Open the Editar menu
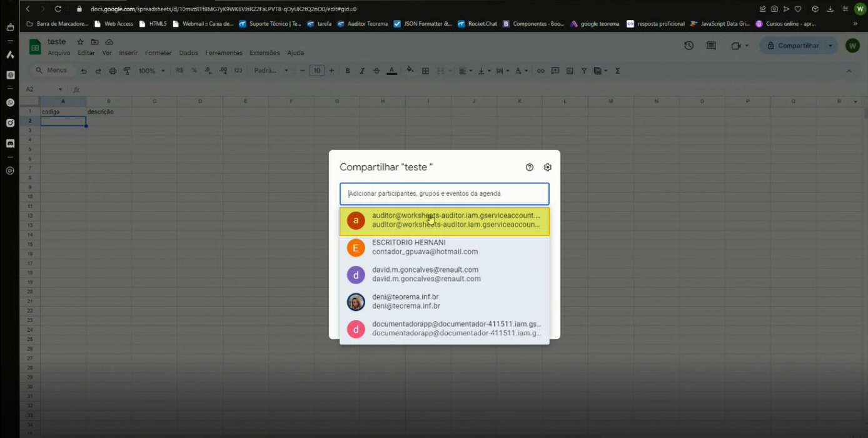 click(x=86, y=53)
